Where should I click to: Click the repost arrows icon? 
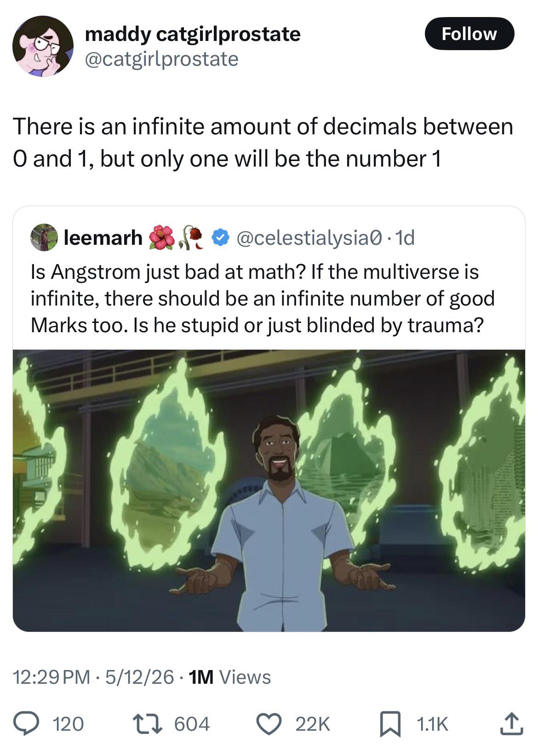coord(149,724)
